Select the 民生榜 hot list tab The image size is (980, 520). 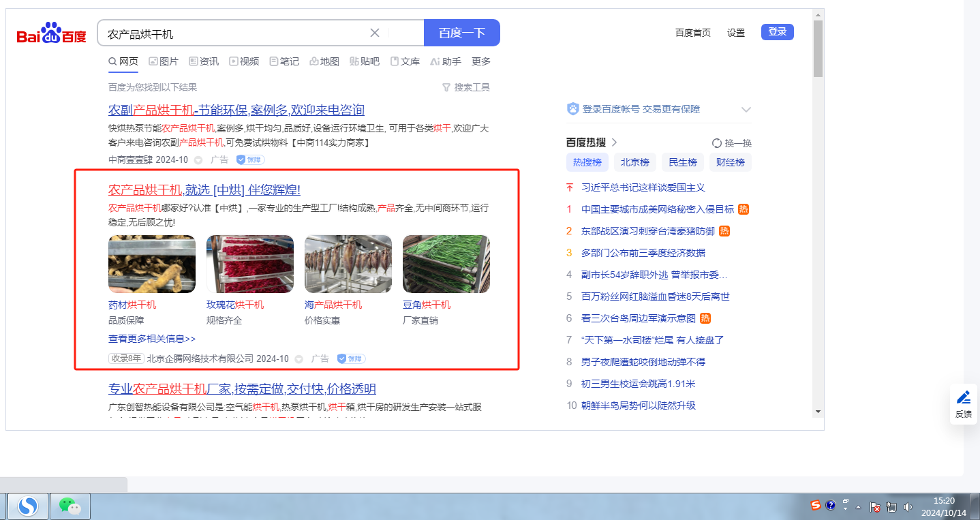coord(683,162)
